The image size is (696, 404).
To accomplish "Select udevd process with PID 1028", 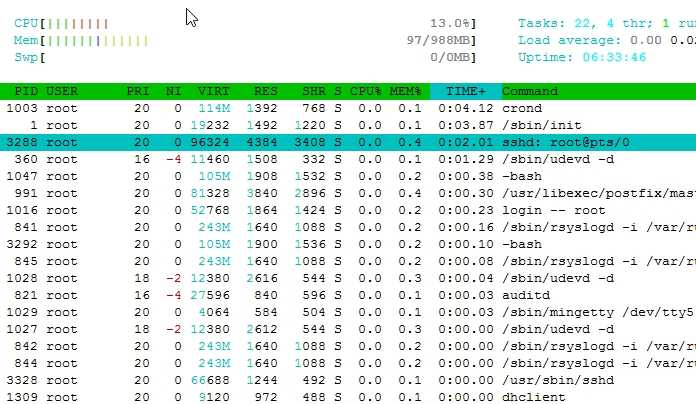I will click(348, 278).
